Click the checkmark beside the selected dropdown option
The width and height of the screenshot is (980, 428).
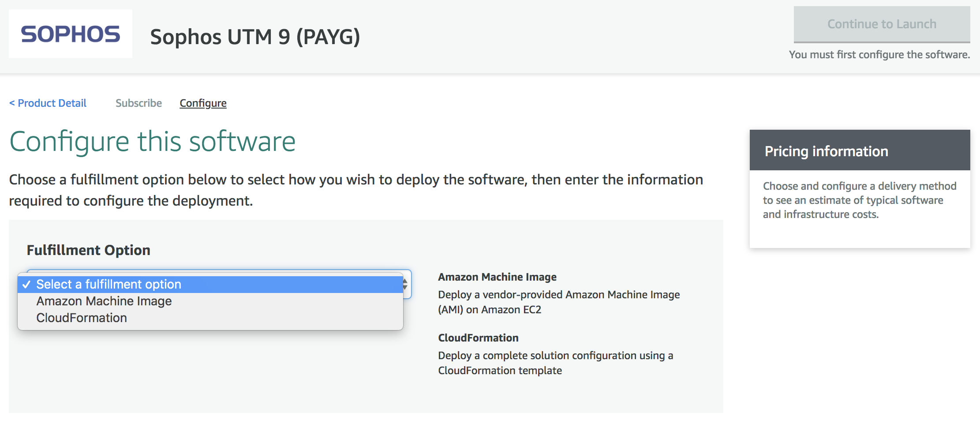(x=26, y=285)
